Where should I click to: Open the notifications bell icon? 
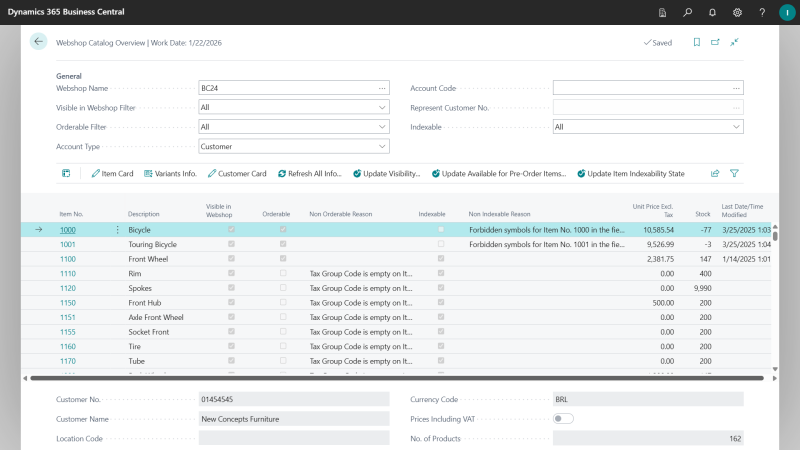(712, 12)
